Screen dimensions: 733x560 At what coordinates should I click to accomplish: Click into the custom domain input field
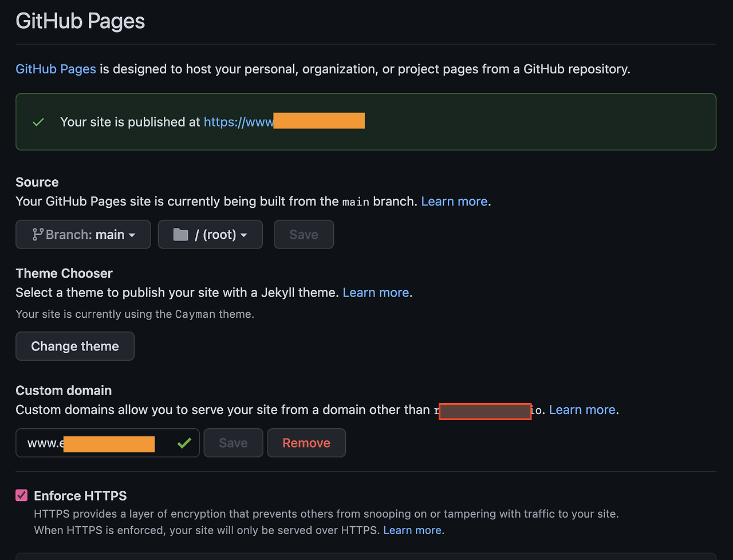click(x=108, y=443)
